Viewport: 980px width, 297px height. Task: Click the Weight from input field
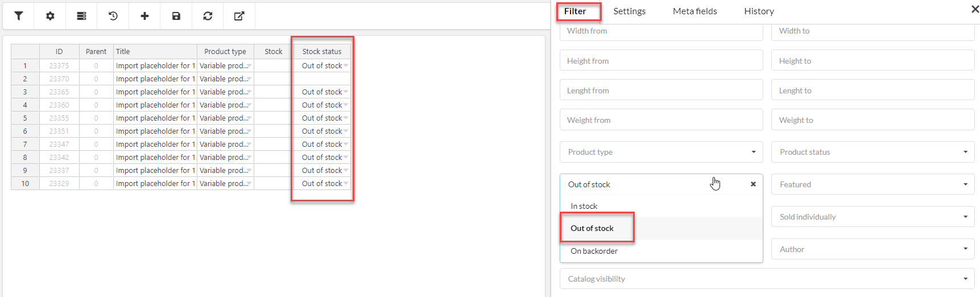click(661, 120)
